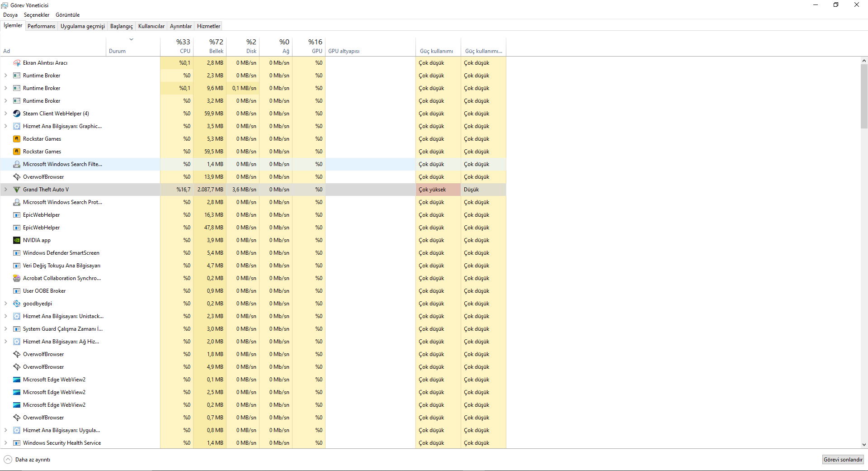The width and height of the screenshot is (868, 471).
Task: Select the NVIDIA app process name
Action: pyautogui.click(x=37, y=240)
